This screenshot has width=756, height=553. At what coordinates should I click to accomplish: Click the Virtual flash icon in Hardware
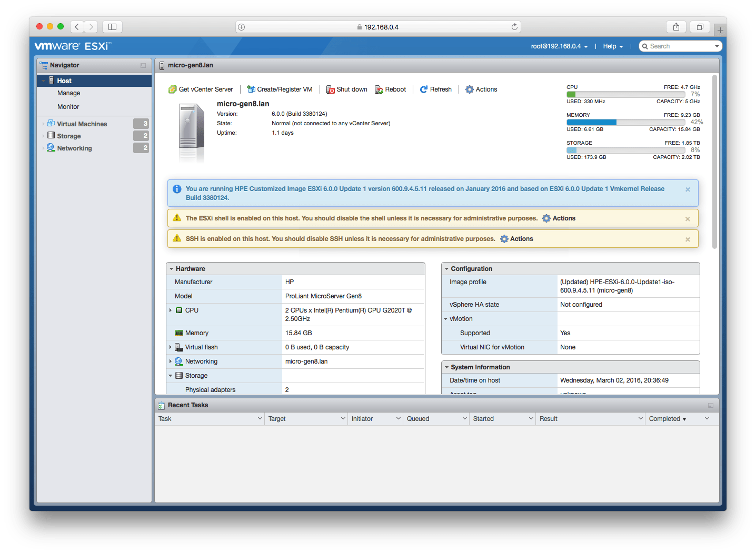tap(179, 347)
